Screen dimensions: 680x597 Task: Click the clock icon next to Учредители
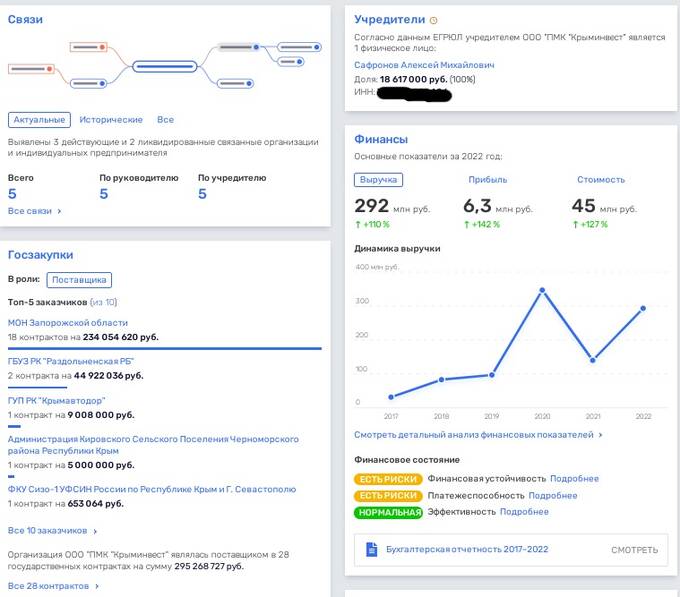click(433, 20)
